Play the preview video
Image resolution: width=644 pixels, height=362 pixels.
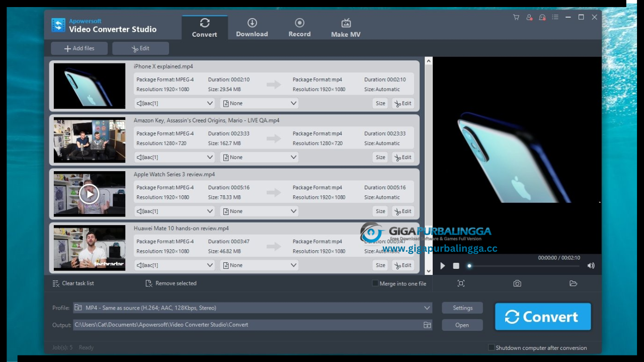tap(443, 266)
